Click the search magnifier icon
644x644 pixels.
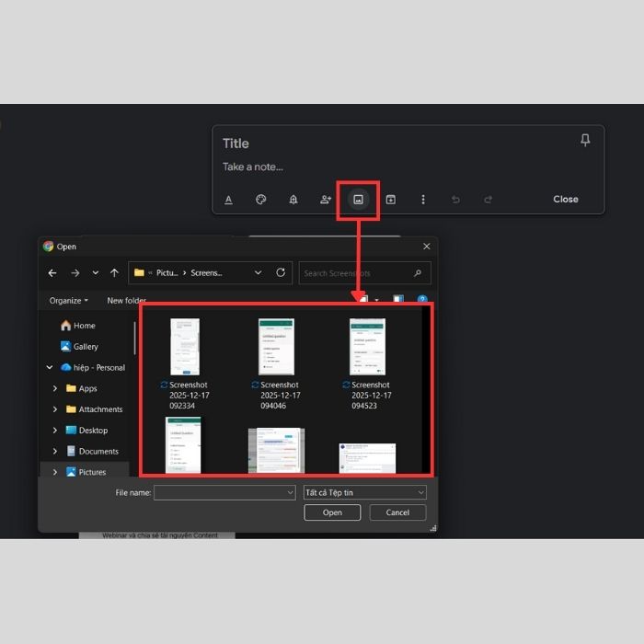[418, 273]
